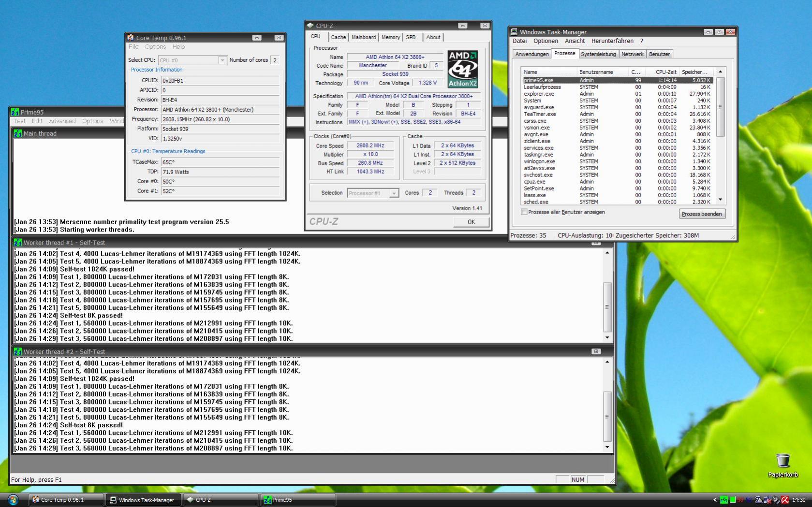Open the Options menu in Core Temp
The width and height of the screenshot is (812, 507).
pos(155,47)
